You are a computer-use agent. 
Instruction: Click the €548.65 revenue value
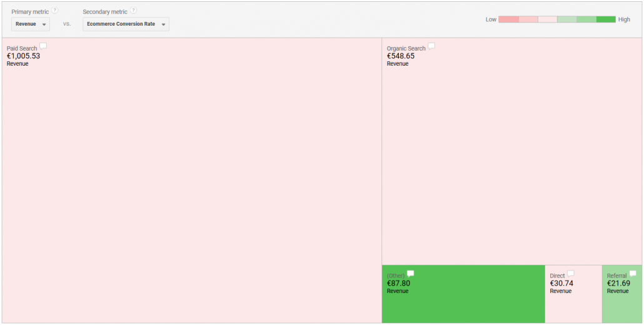point(401,56)
